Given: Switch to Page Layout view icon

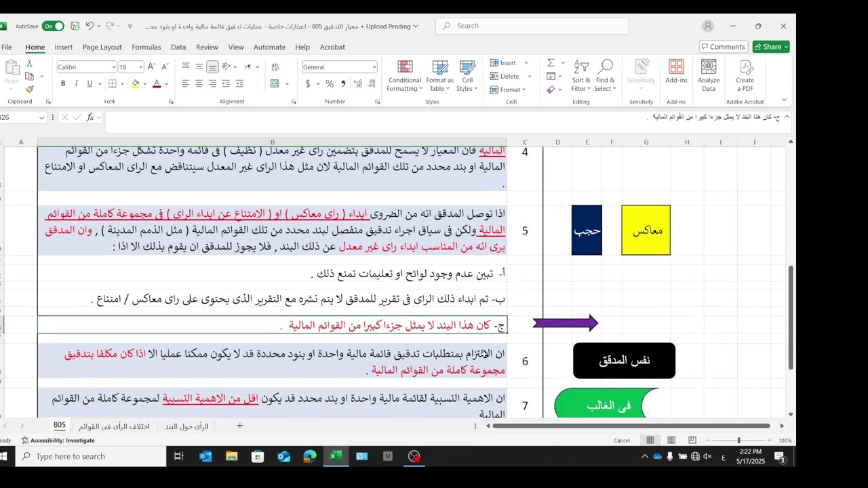Looking at the screenshot, I should coord(671,441).
